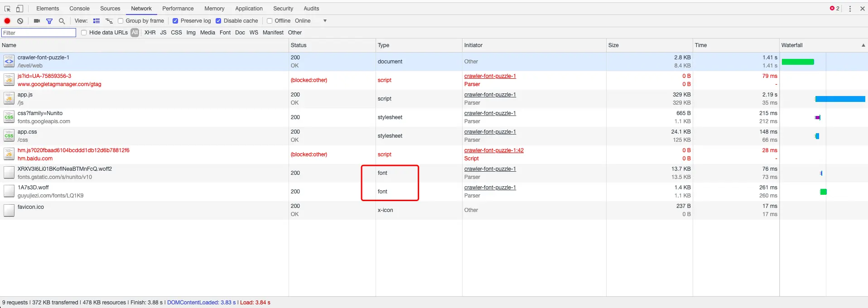
Task: Click the capture screenshots camera icon
Action: (x=37, y=21)
